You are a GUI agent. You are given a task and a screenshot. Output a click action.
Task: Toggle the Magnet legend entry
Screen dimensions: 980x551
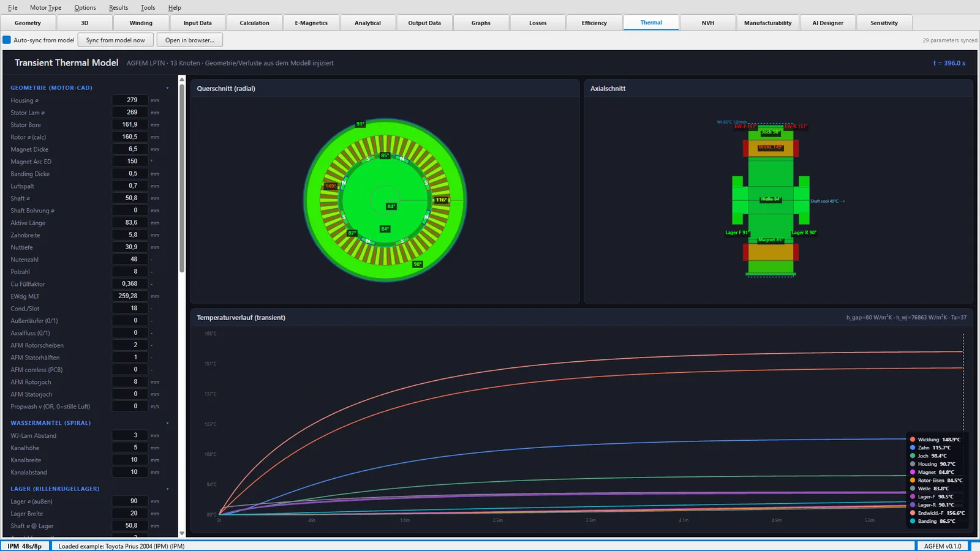(932, 472)
